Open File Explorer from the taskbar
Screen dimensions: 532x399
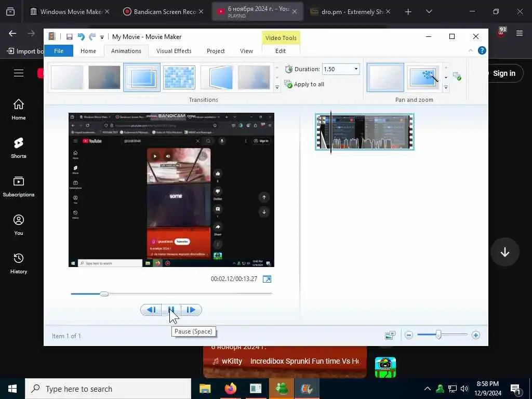point(205,389)
